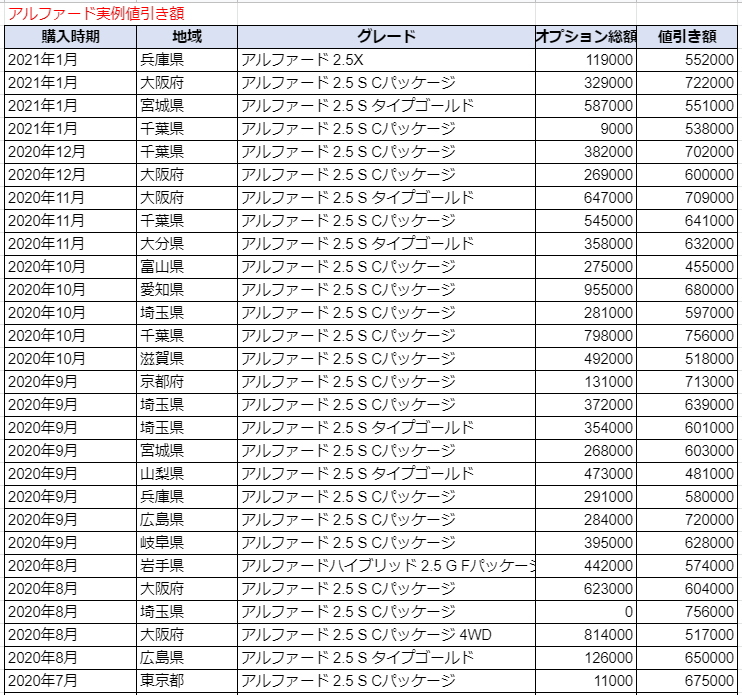Select the 購入時期 column header
The image size is (742, 695).
coord(71,37)
